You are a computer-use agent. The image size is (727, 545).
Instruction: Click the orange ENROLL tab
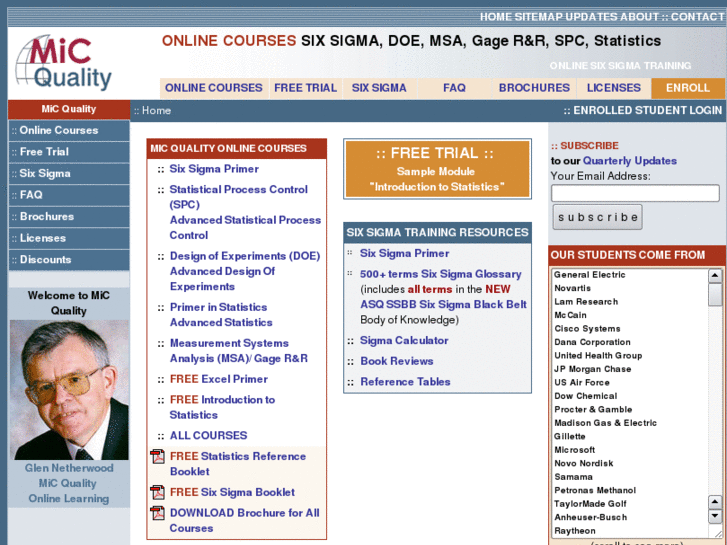coord(688,88)
